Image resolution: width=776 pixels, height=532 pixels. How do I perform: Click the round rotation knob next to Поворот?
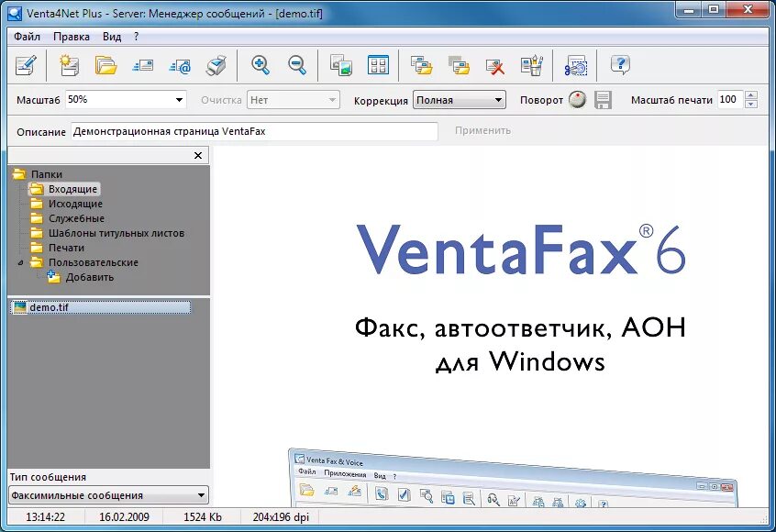[577, 99]
